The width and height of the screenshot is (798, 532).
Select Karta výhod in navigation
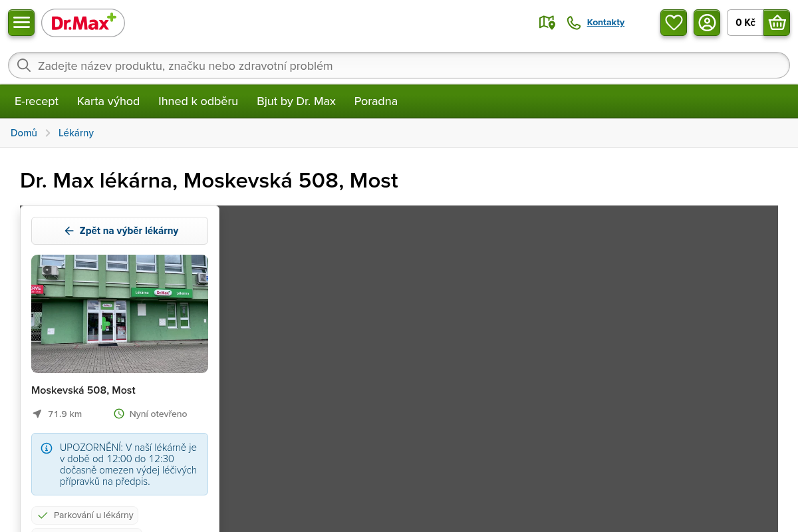[x=108, y=101]
